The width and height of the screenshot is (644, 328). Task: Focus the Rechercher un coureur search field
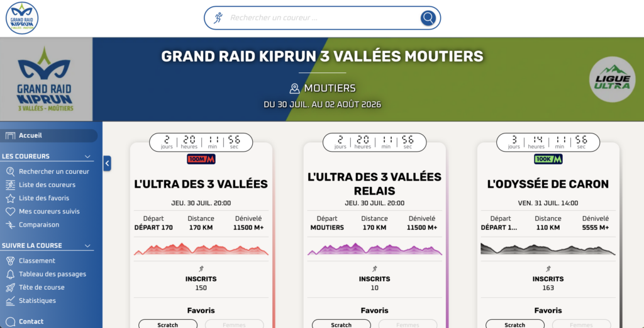[323, 18]
